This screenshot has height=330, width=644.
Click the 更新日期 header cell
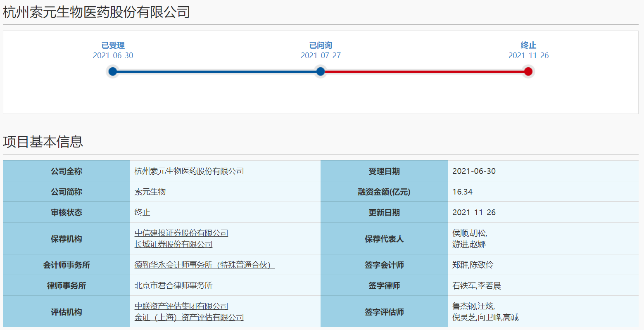(x=384, y=212)
